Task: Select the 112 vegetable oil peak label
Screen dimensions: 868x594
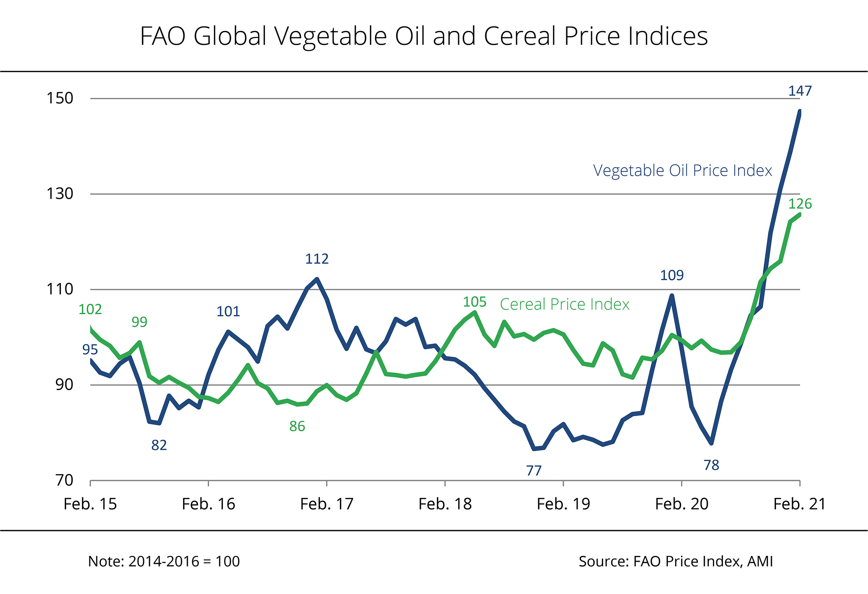Action: pyautogui.click(x=317, y=259)
